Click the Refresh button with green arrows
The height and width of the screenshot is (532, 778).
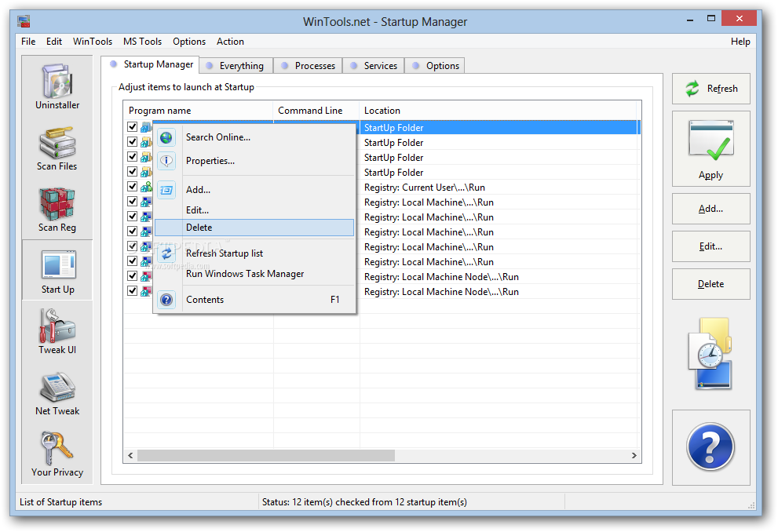(710, 89)
